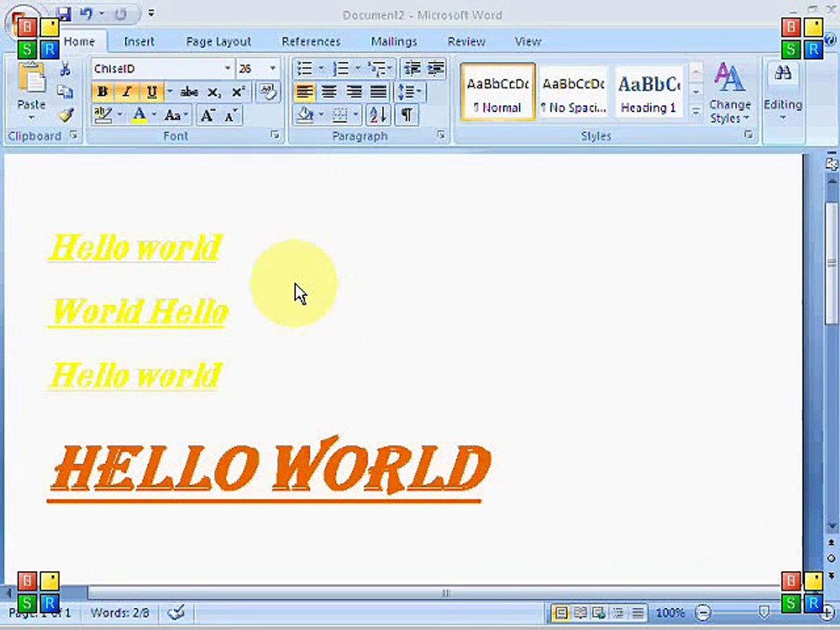Viewport: 840px width, 630px height.
Task: Open the Change Case Aa menu
Action: (175, 115)
